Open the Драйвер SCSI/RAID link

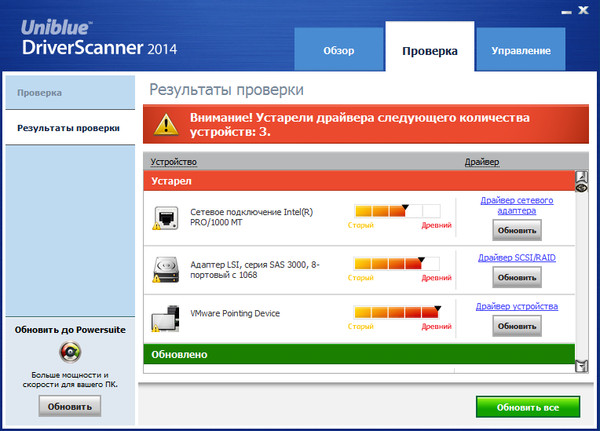tap(516, 258)
